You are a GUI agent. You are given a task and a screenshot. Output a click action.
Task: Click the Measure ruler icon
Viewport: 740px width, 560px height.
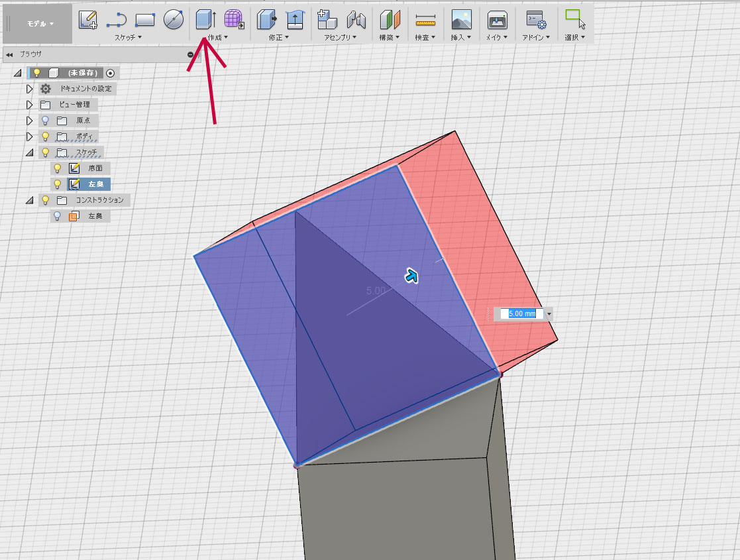tap(425, 21)
